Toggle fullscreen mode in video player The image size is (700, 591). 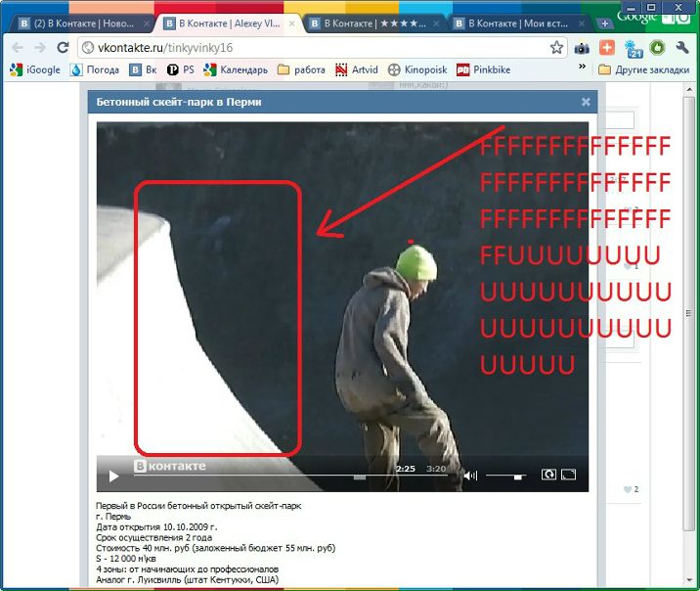pyautogui.click(x=568, y=476)
